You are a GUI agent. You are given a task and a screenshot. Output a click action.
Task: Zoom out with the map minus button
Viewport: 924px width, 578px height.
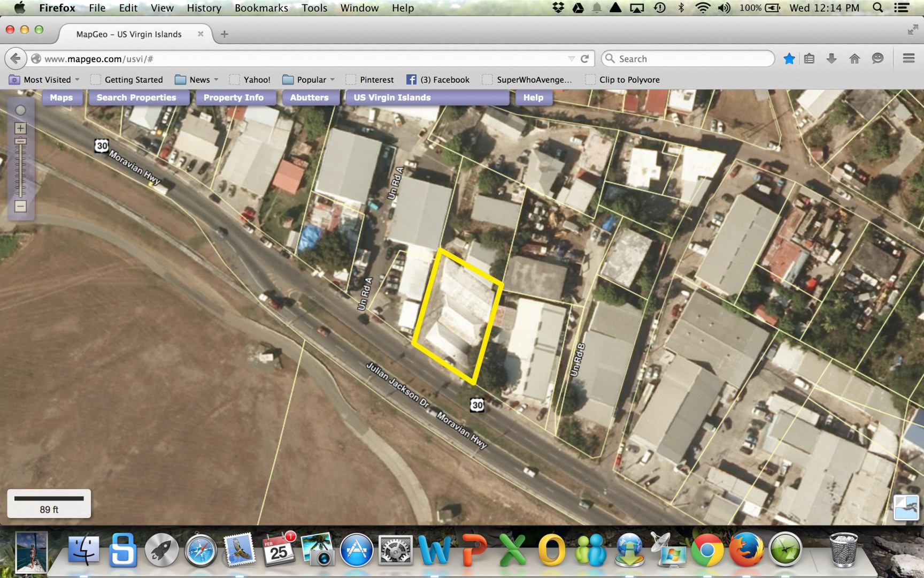pos(20,207)
